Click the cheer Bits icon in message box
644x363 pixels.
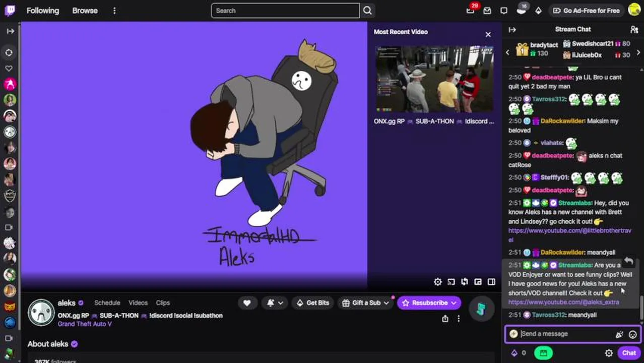pos(619,334)
